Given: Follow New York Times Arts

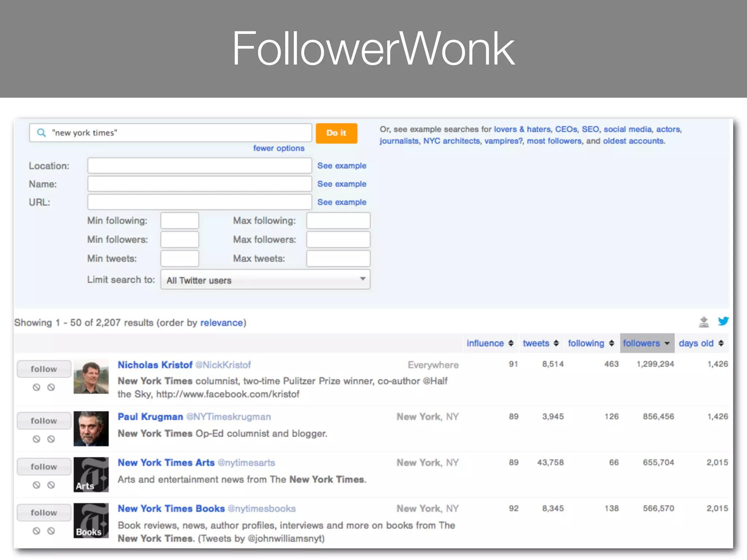Looking at the screenshot, I should tap(44, 467).
